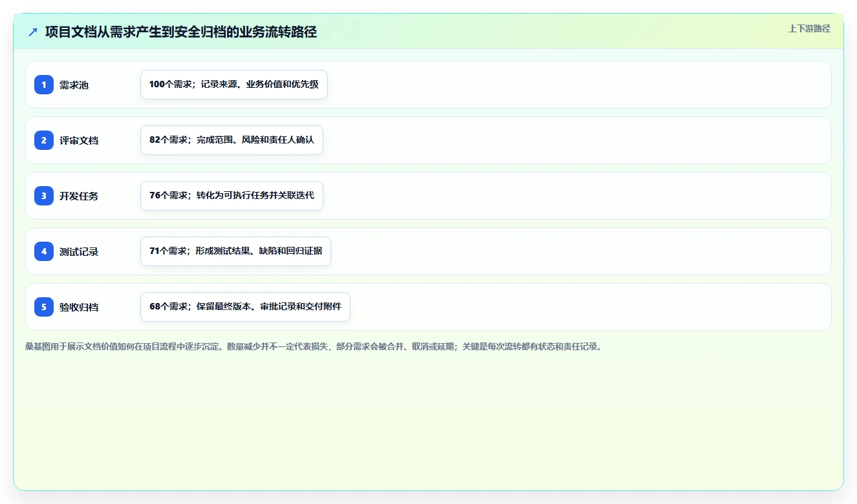Open the 100个需求 detail chip
The image size is (857, 504).
coord(234,85)
